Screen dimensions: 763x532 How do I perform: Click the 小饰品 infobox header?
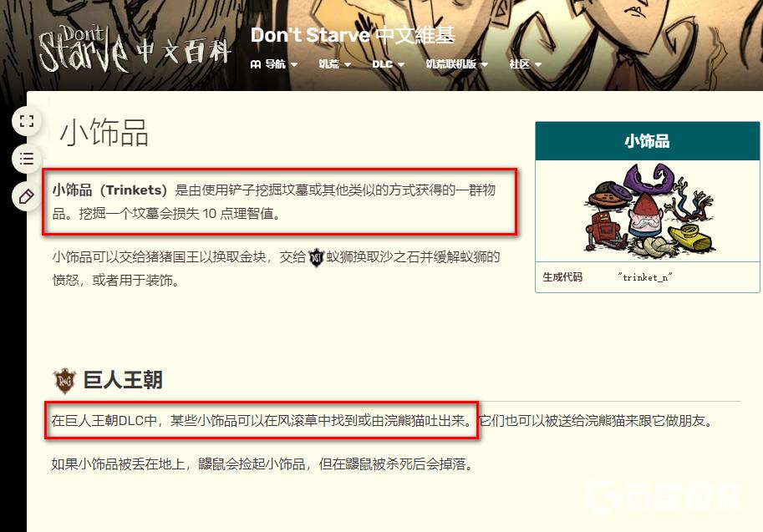647,141
